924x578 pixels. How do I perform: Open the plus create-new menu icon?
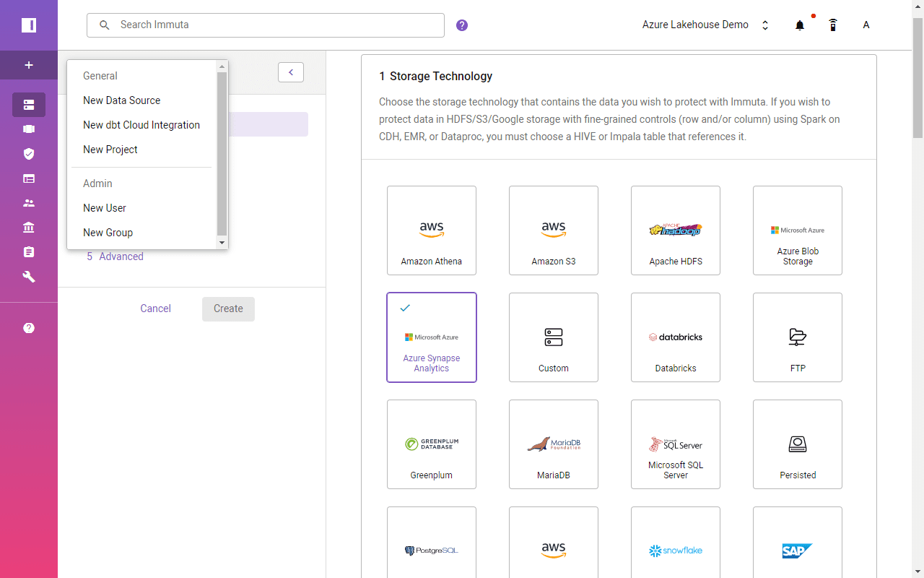click(29, 65)
